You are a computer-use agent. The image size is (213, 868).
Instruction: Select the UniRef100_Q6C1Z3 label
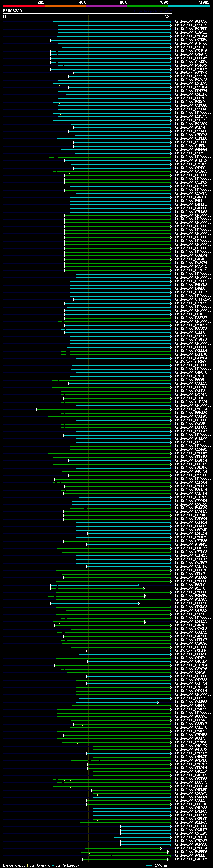[x=191, y=698]
